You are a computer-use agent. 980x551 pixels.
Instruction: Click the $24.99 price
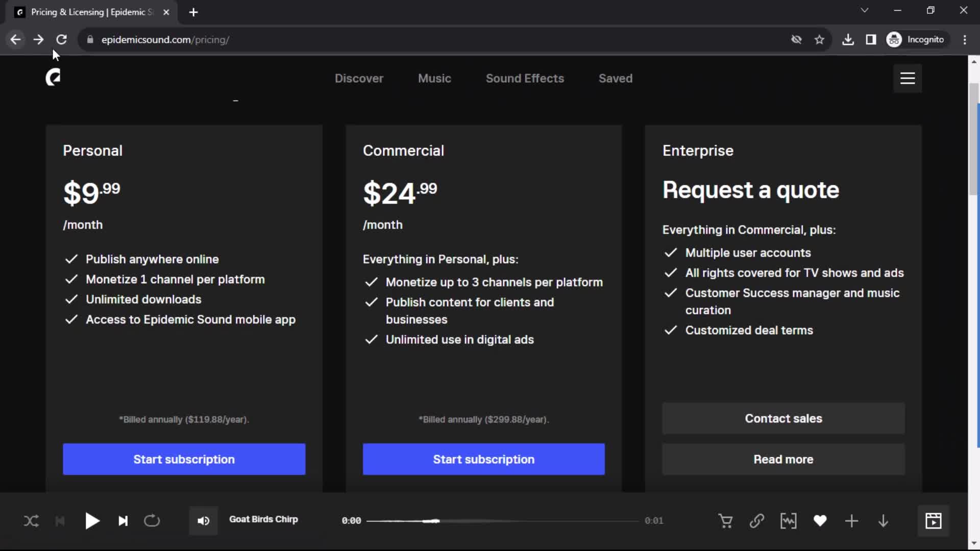point(400,193)
